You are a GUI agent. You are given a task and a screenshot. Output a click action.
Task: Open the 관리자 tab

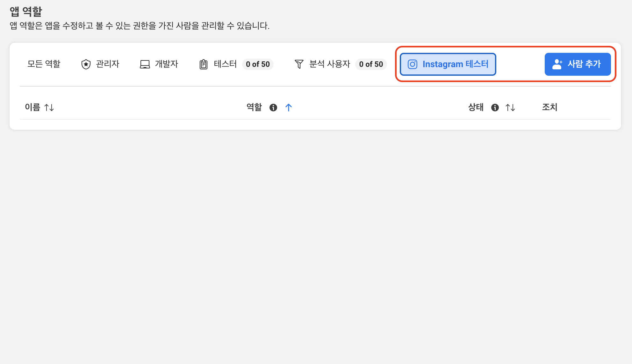click(108, 64)
